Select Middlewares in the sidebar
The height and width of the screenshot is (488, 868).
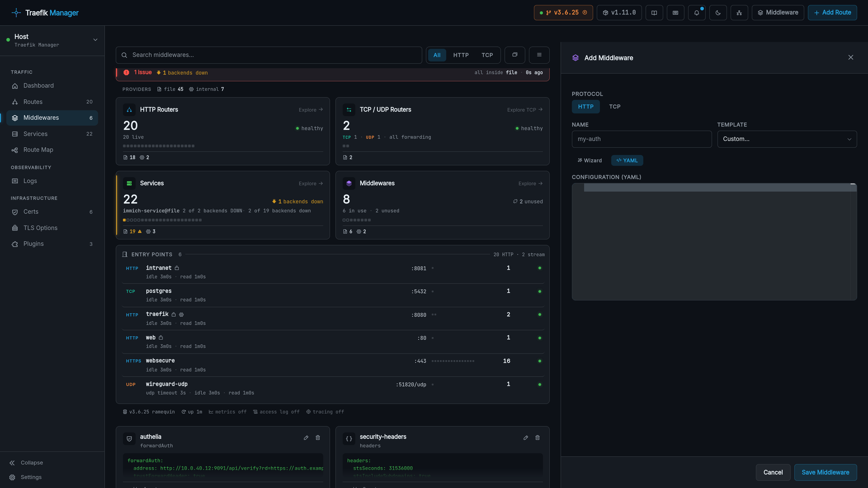pos(52,118)
